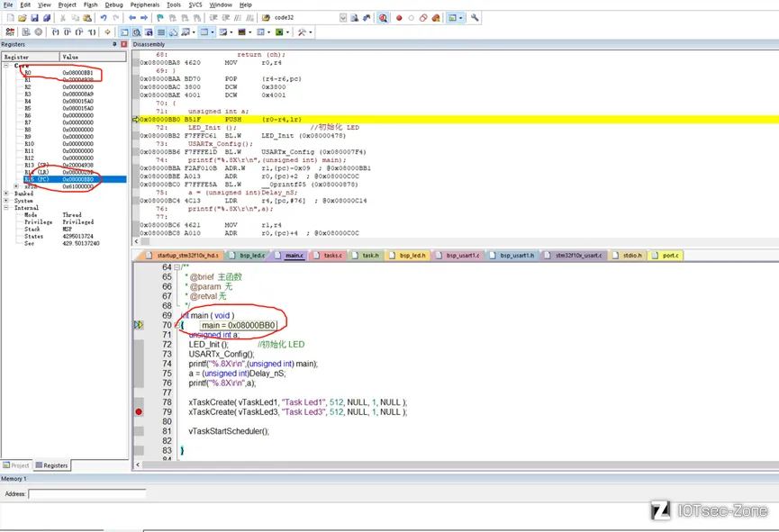Viewport: 779px width, 532px height.
Task: Navigate backwards with blue left arrow
Action: coord(132,18)
